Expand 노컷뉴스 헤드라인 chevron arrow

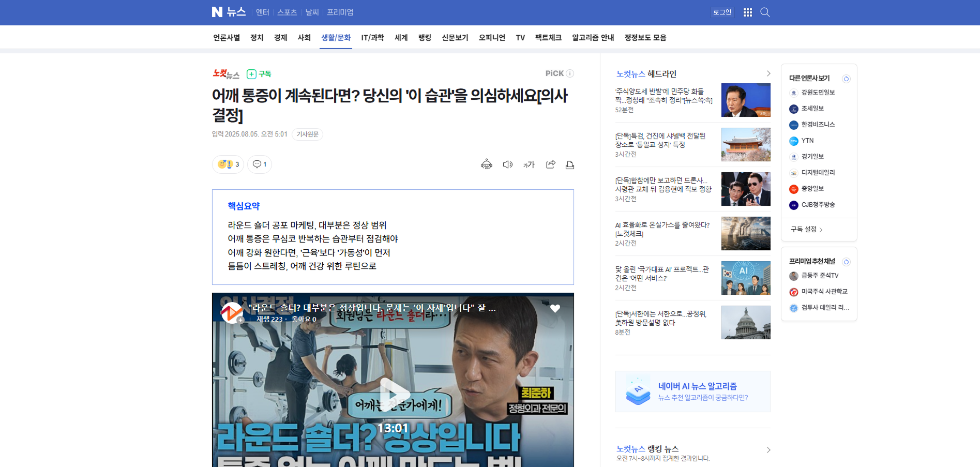(768, 73)
